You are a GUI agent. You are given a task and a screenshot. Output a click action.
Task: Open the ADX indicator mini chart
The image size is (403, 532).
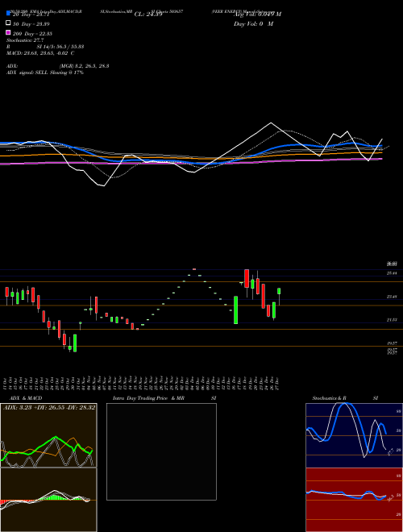click(48, 435)
